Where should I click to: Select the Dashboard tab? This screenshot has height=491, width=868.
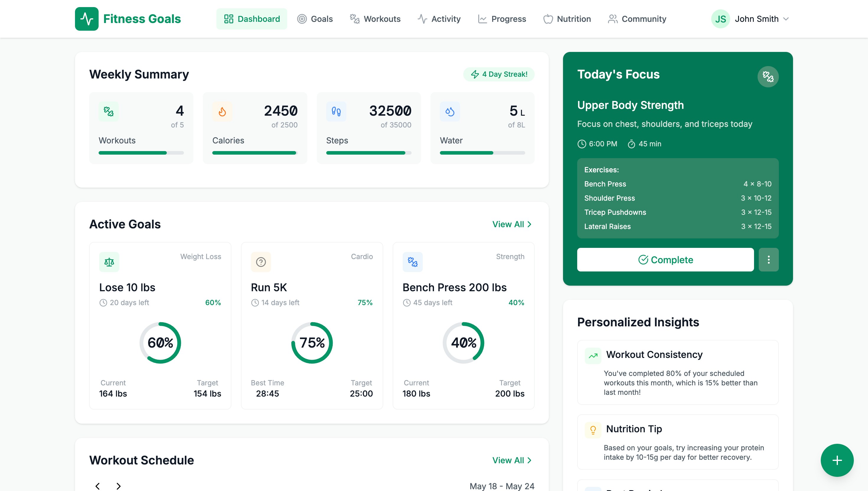pyautogui.click(x=252, y=19)
